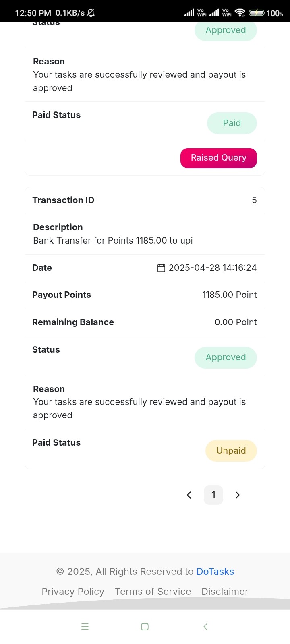290x644 pixels.
Task: Go to next page chevron
Action: (x=238, y=495)
